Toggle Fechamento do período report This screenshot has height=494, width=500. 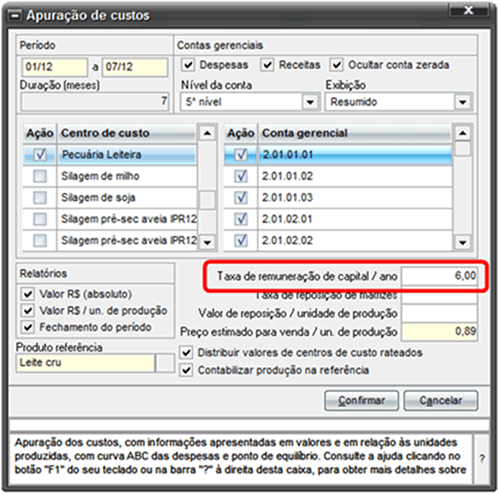(28, 327)
